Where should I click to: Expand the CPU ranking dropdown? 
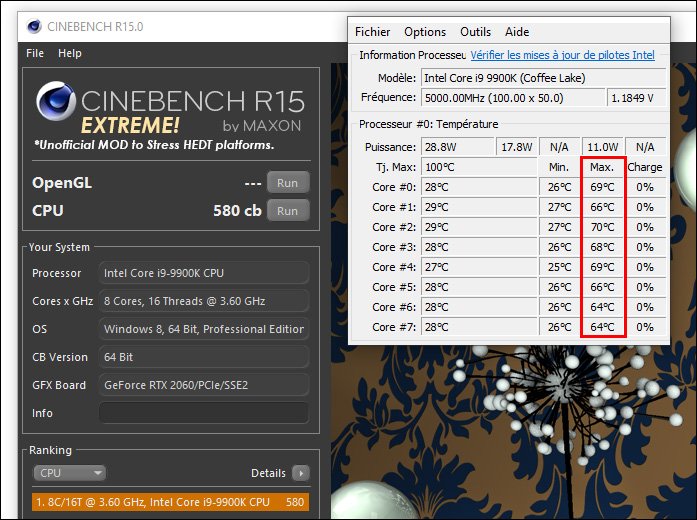pos(69,473)
